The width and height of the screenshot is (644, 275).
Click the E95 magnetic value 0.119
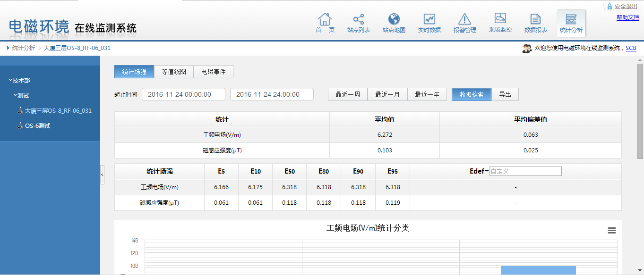[393, 203]
